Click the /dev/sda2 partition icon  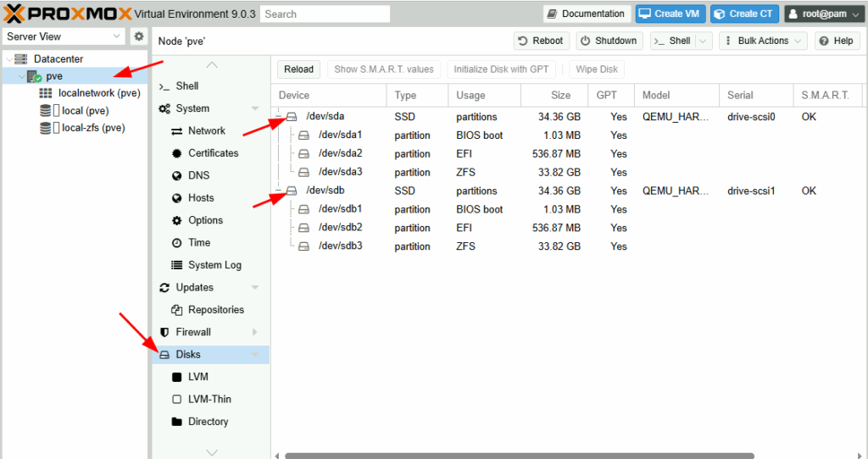(x=304, y=154)
